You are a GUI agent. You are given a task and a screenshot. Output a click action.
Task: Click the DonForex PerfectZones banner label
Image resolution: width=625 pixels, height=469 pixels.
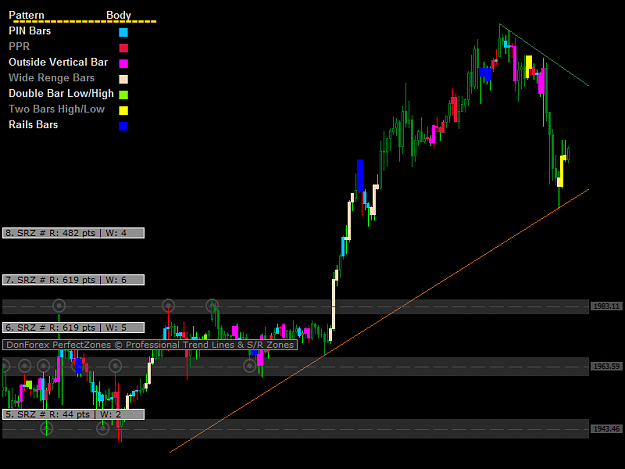coord(150,345)
